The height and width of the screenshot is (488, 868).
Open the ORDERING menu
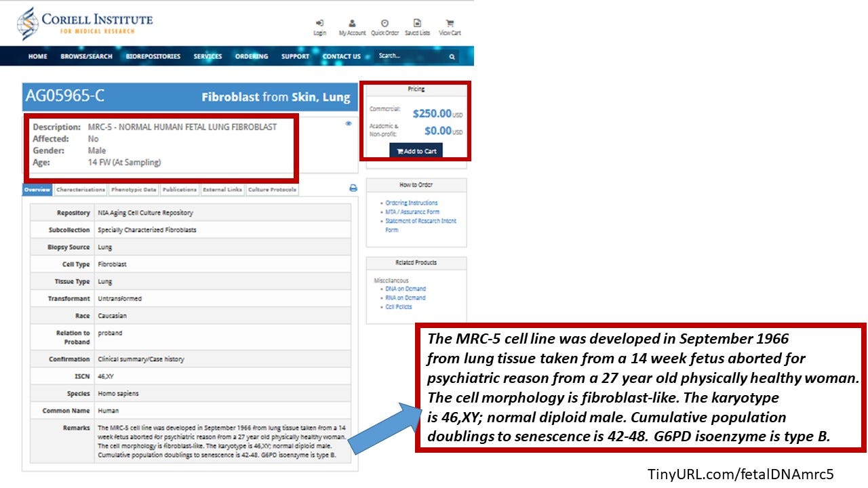click(252, 56)
